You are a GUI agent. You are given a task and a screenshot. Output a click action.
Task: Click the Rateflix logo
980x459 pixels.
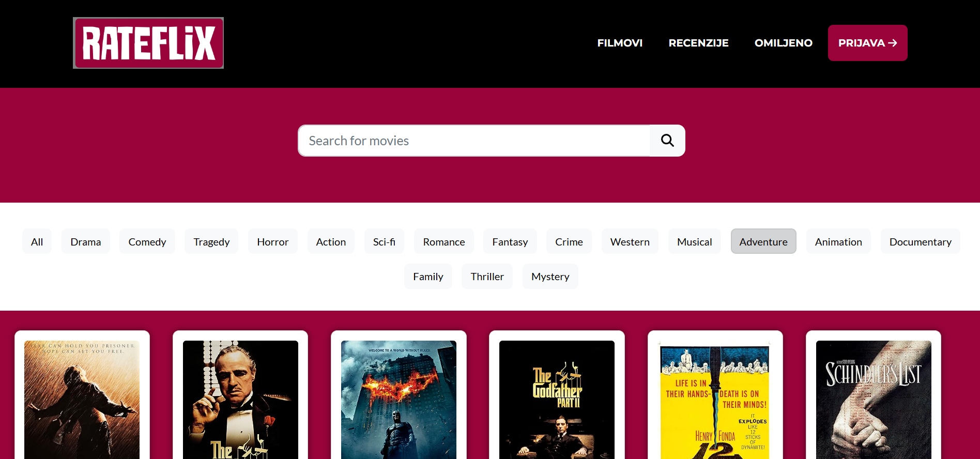[x=148, y=43]
